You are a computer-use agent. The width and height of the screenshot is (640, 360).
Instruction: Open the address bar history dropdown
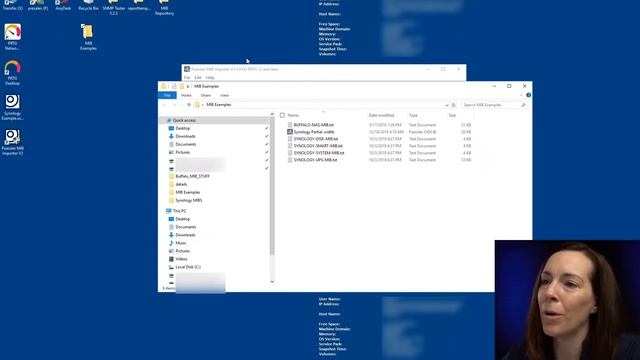tap(447, 105)
